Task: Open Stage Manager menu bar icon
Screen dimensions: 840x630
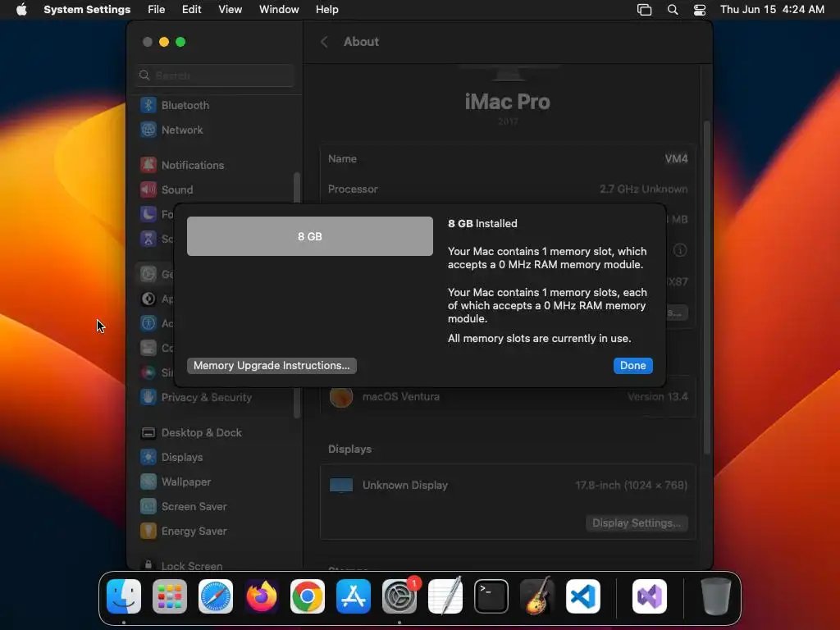Action: 644,10
